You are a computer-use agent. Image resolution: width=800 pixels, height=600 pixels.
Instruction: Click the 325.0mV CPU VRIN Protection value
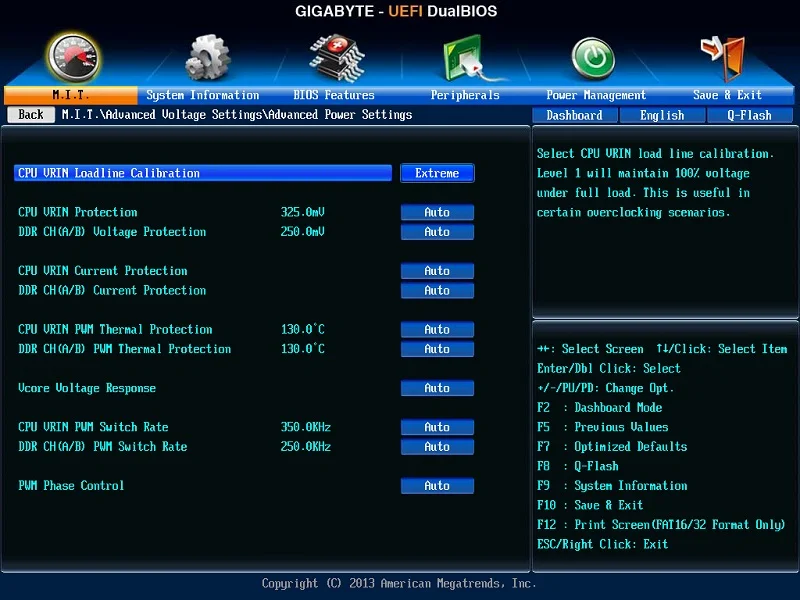point(303,212)
